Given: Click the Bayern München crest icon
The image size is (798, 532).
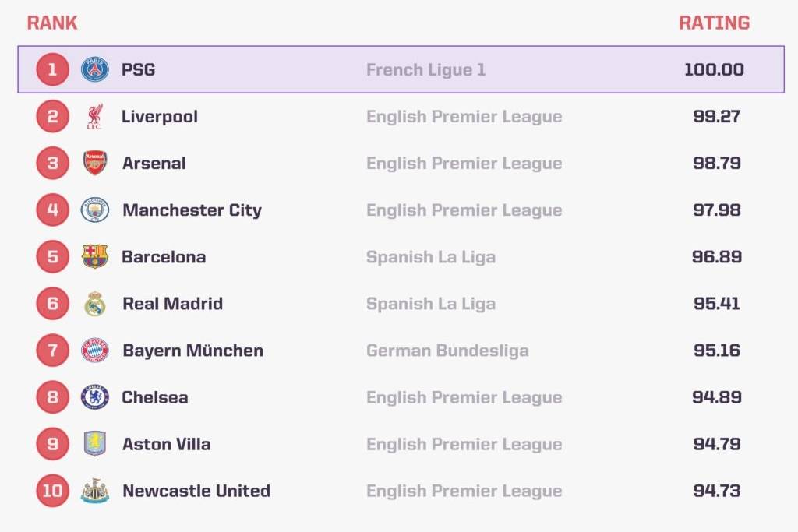Looking at the screenshot, I should (95, 351).
